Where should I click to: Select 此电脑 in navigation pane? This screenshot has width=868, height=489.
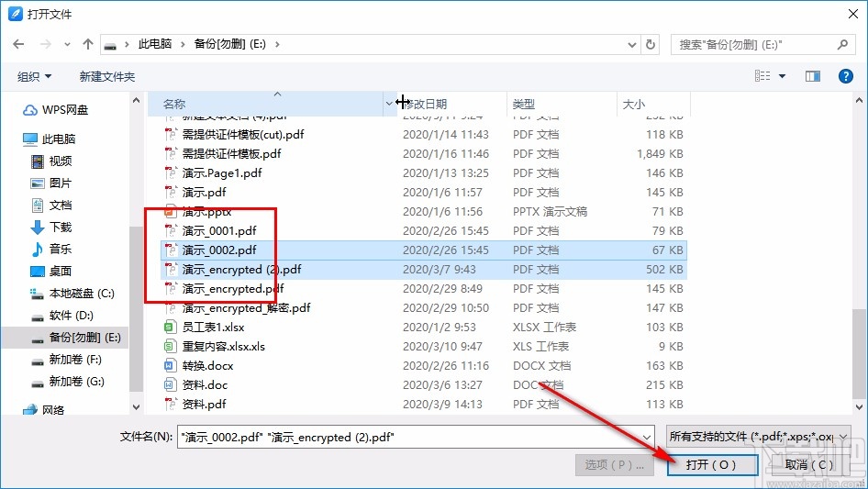(x=50, y=139)
